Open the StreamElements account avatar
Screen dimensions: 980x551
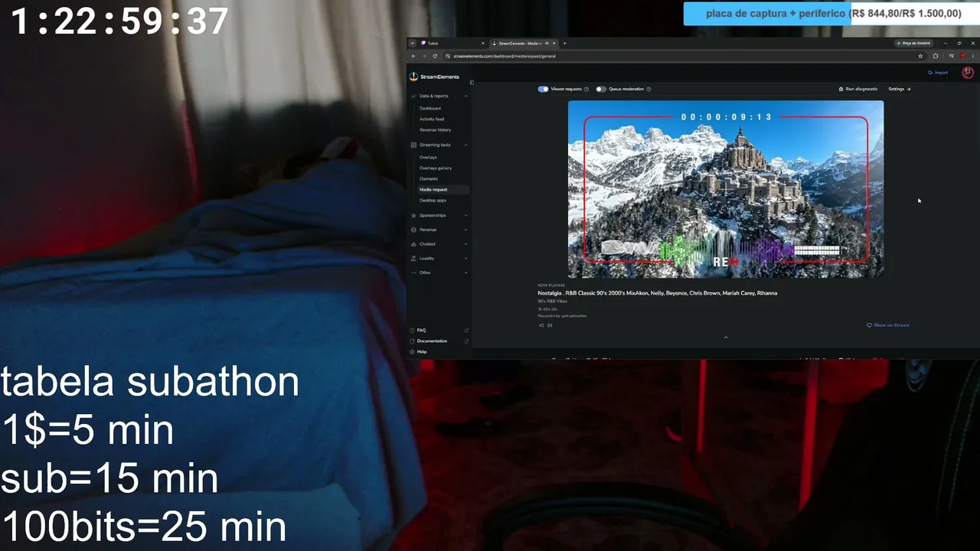968,73
